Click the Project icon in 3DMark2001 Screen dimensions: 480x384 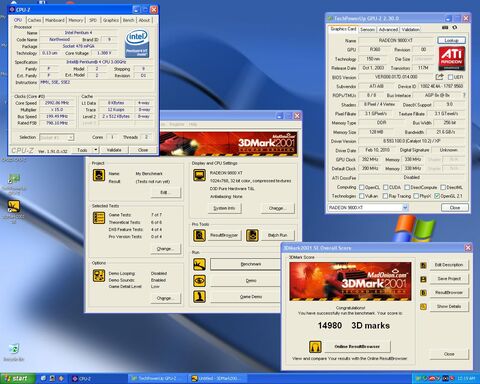tap(99, 175)
